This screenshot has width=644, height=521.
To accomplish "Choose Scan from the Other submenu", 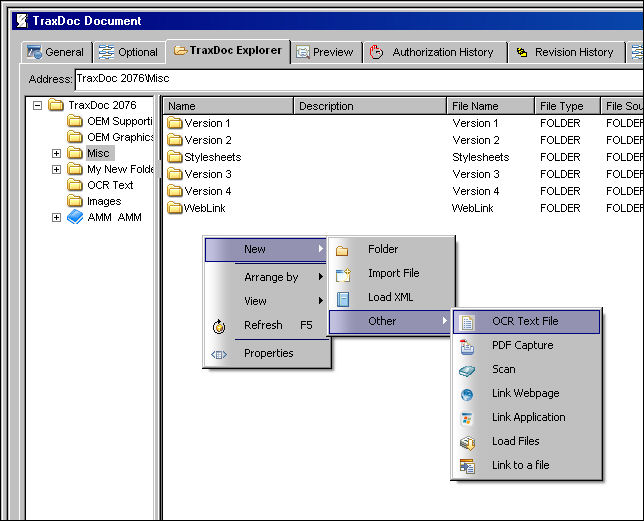I will pyautogui.click(x=527, y=370).
